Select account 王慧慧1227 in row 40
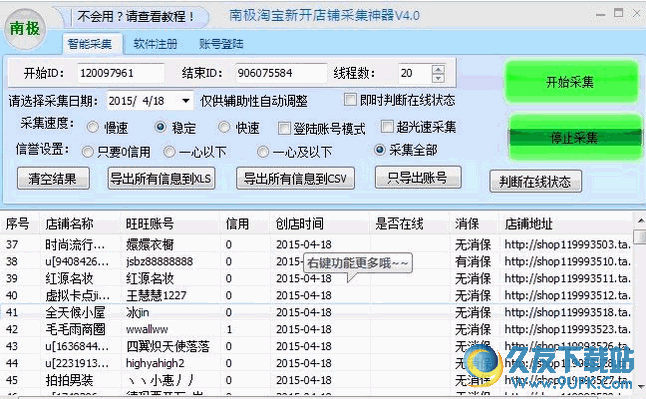 (157, 296)
